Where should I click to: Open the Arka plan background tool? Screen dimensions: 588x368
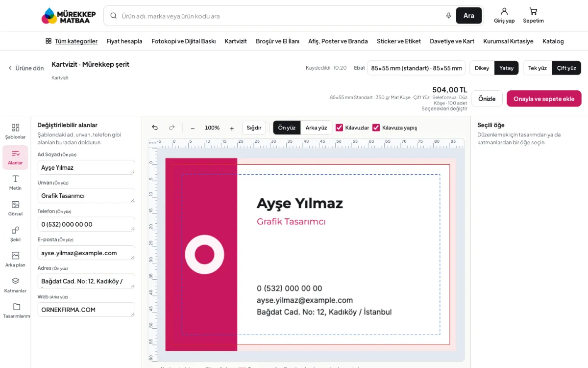15,259
